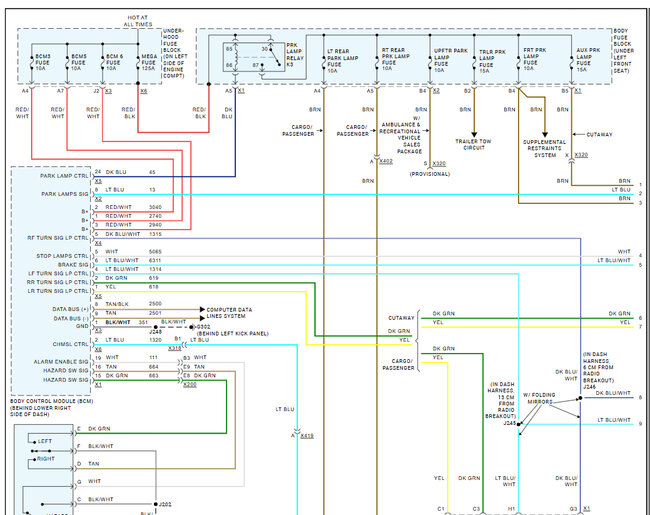This screenshot has height=515, width=650.
Task: Click the COMPUTER DATA LINES SYSTEM label
Action: 229,313
